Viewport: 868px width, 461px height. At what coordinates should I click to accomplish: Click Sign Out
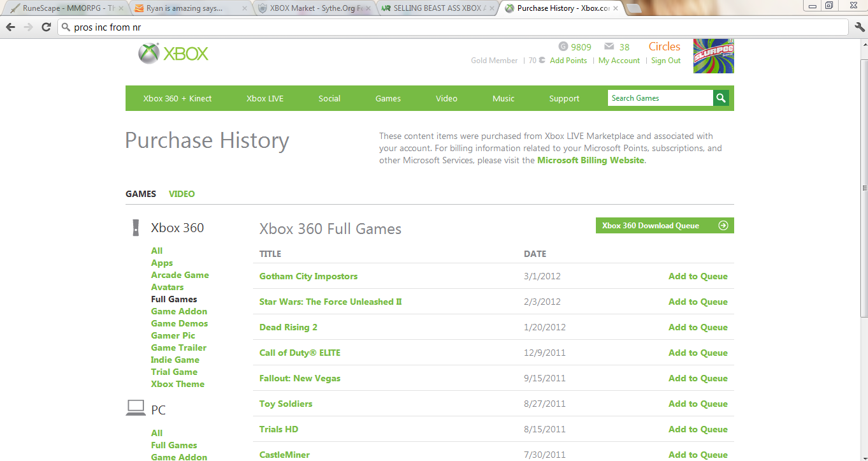[666, 61]
